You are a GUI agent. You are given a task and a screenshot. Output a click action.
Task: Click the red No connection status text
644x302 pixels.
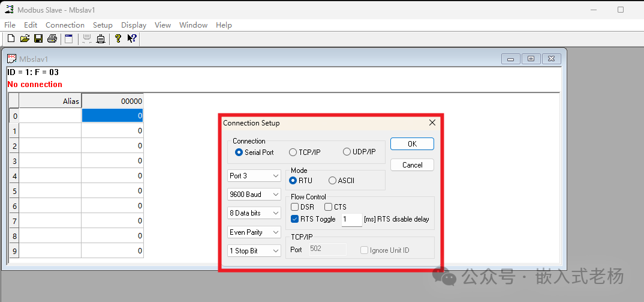pos(35,84)
